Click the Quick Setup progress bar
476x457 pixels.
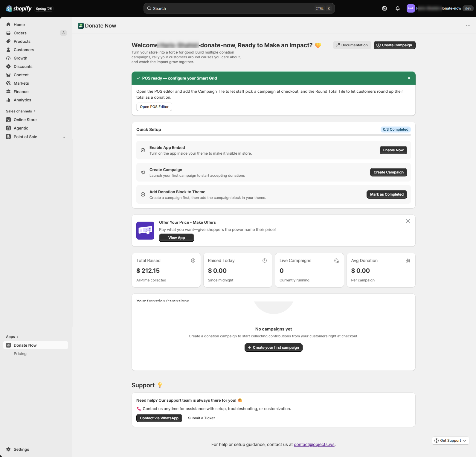[274, 135]
